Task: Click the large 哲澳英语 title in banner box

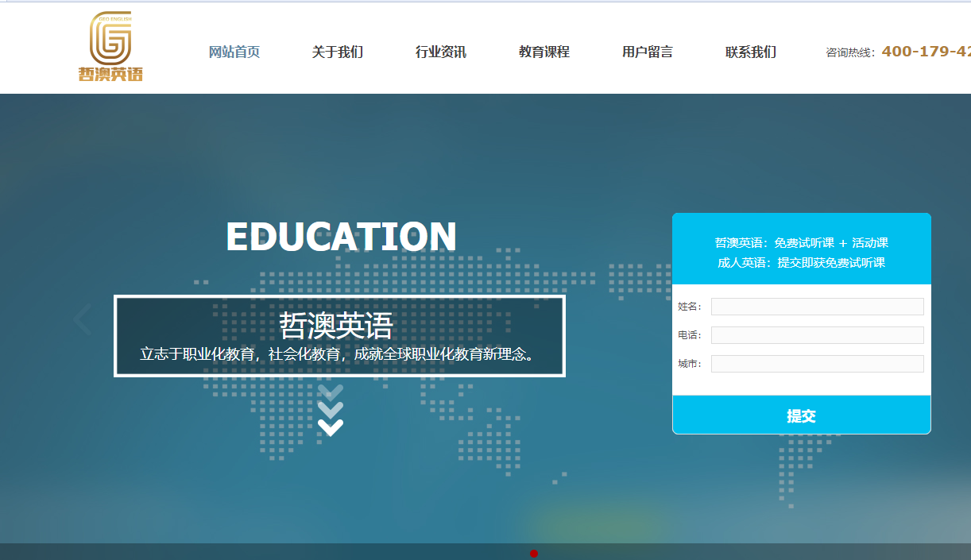Action: (336, 326)
